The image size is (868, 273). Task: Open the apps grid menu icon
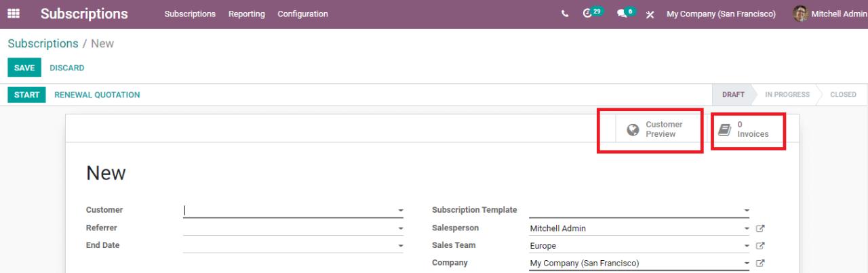point(14,14)
